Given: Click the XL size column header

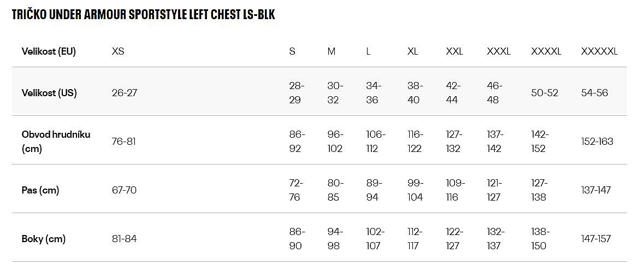Looking at the screenshot, I should (x=412, y=51).
